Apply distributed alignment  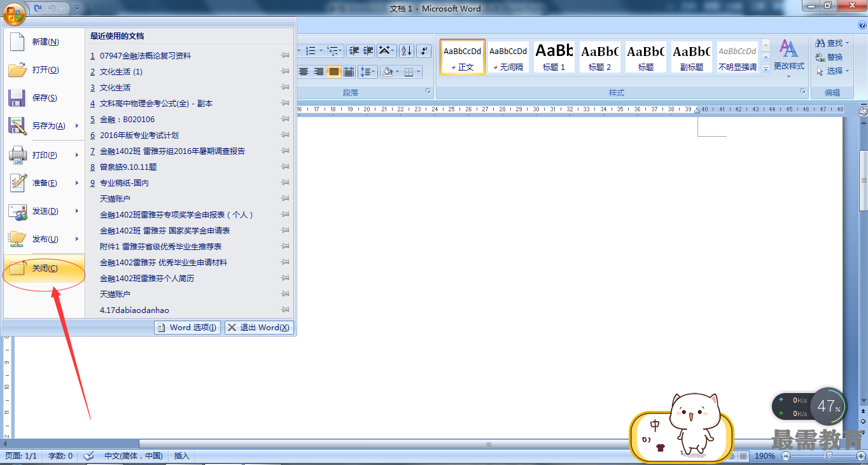tap(349, 71)
